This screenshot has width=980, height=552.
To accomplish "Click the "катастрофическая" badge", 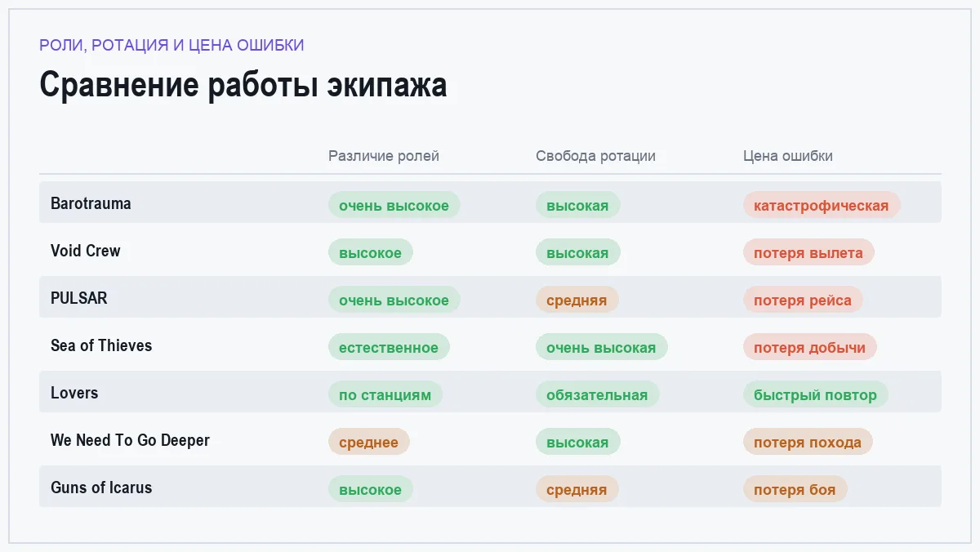I will tap(822, 205).
